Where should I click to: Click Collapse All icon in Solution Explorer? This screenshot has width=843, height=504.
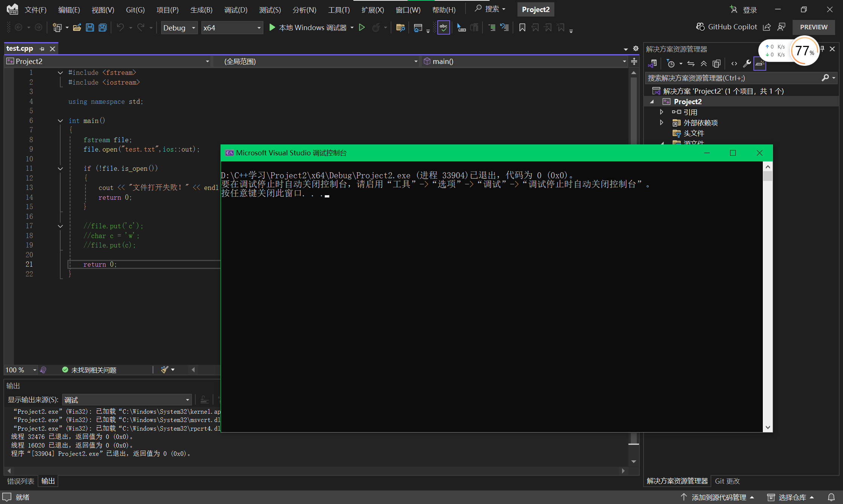[703, 64]
